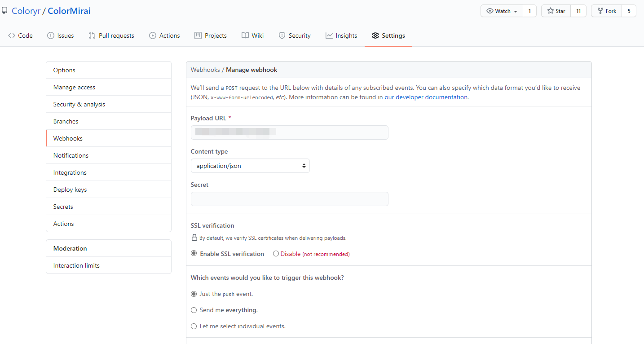This screenshot has width=644, height=344.
Task: Click the eye icon on Watch button
Action: pyautogui.click(x=490, y=11)
